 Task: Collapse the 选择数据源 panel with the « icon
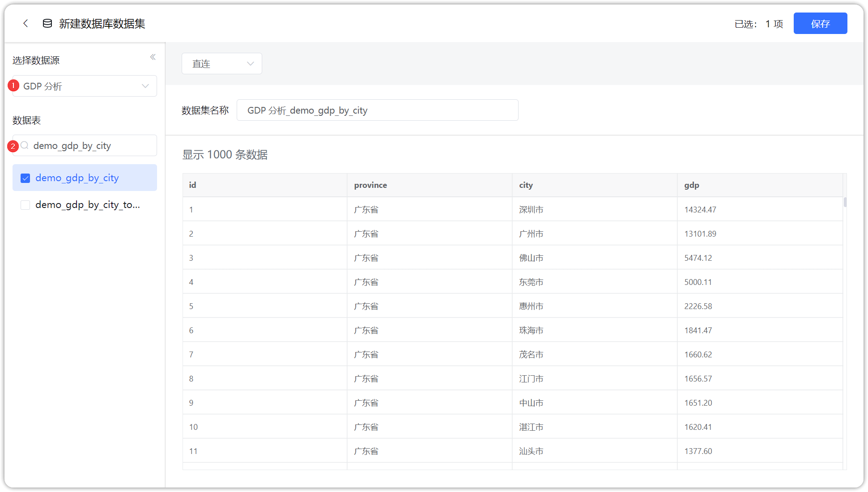153,57
